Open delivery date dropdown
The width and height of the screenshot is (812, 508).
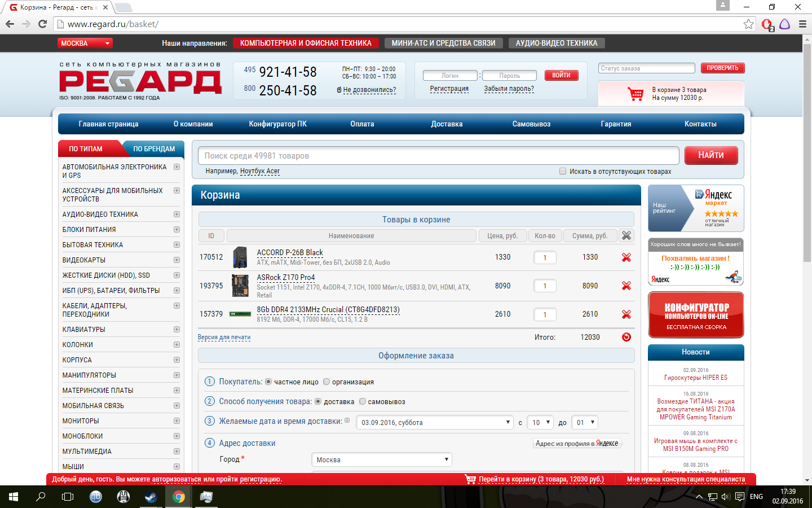click(435, 422)
